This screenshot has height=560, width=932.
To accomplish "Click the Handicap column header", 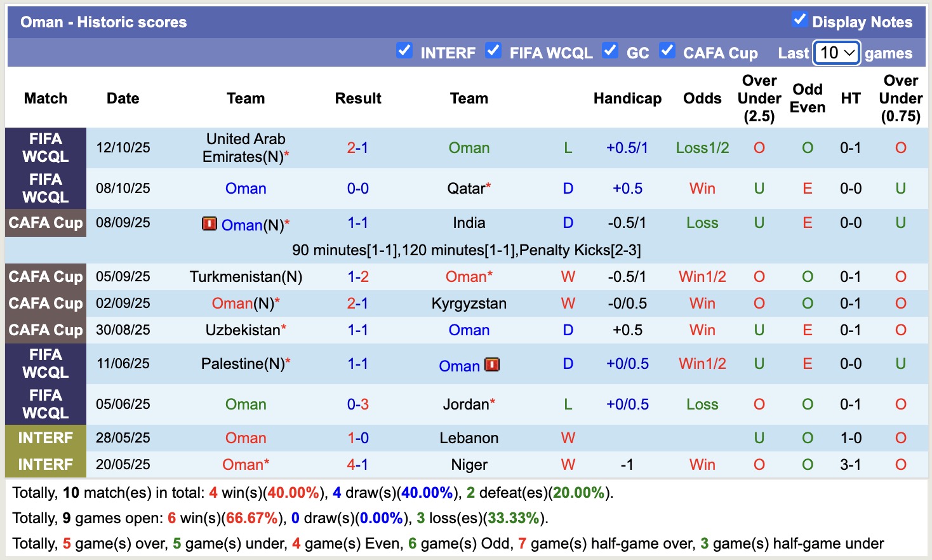I will [627, 98].
